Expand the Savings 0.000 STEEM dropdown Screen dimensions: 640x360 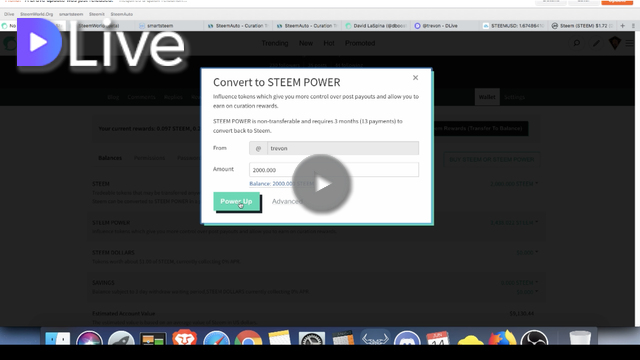pos(519,283)
